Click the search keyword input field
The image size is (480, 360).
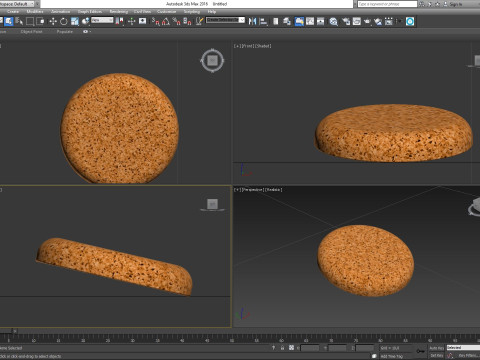[387, 4]
